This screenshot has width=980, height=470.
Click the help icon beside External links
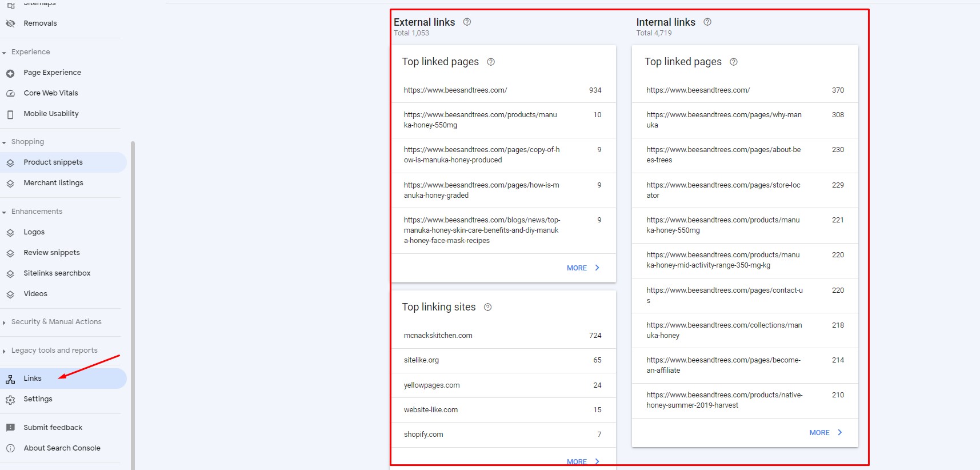tap(467, 22)
